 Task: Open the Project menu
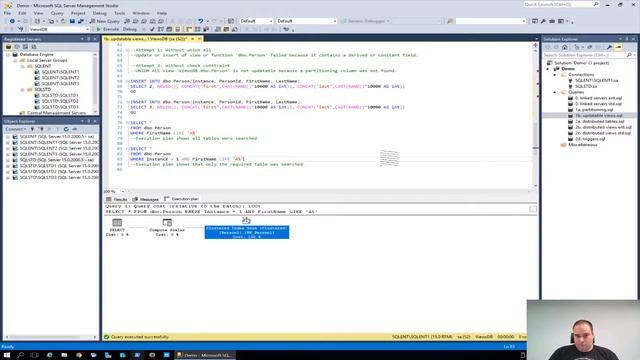(78, 13)
